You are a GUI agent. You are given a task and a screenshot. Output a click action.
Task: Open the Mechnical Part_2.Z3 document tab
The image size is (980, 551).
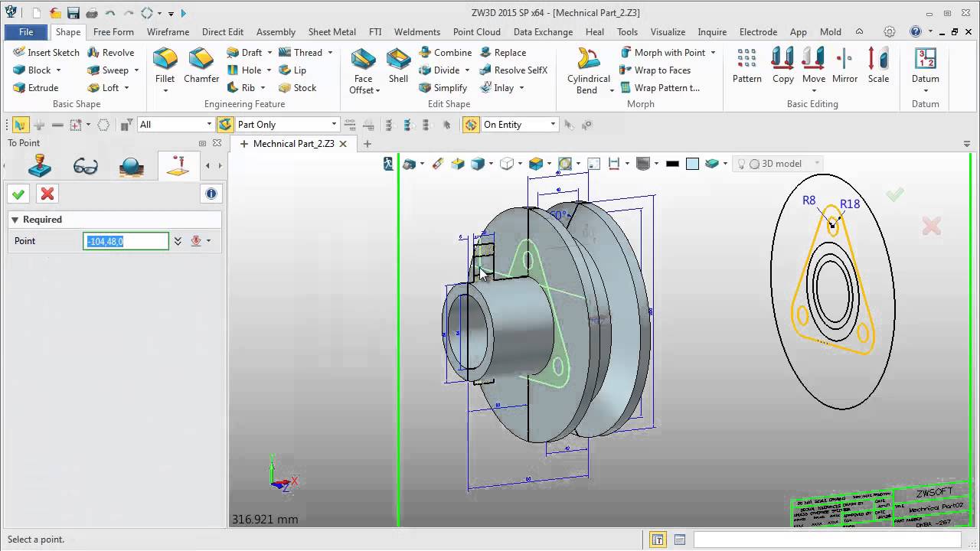tap(293, 144)
